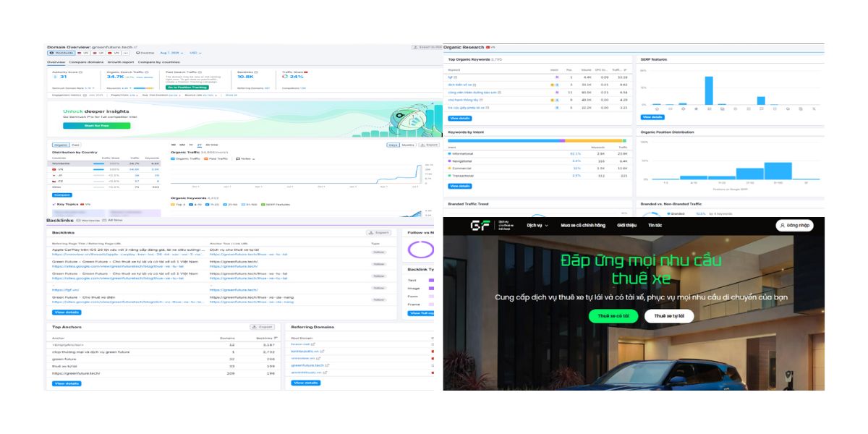
Task: Open external link icon beside greenfuture.tech title
Action: (x=135, y=47)
